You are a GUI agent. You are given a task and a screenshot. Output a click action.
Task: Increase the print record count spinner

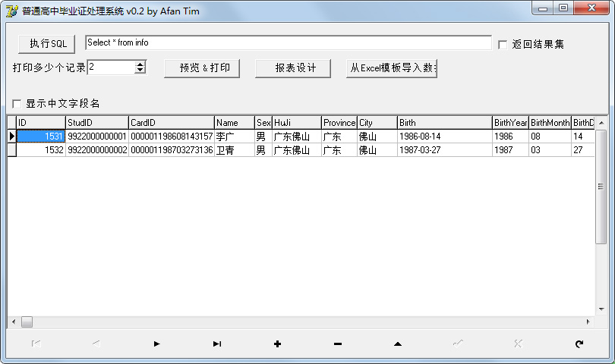point(140,64)
